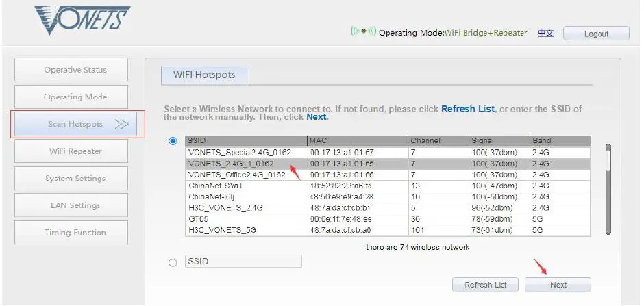Select the manual SSID radio button
644x306 pixels.
click(x=173, y=262)
